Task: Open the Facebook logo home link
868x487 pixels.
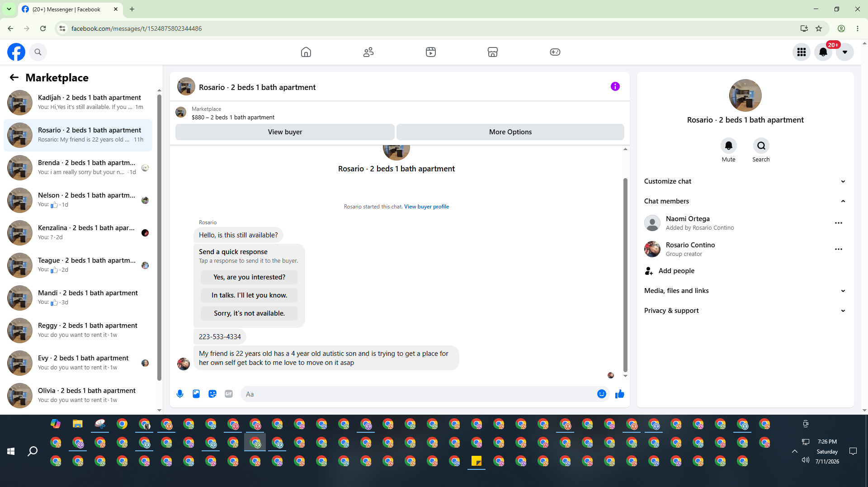Action: [16, 52]
